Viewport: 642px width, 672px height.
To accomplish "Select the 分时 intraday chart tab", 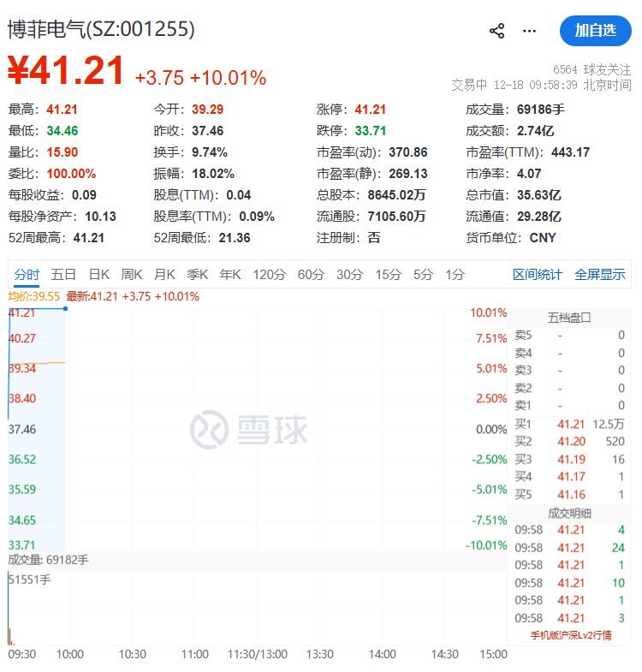I will pos(27,275).
